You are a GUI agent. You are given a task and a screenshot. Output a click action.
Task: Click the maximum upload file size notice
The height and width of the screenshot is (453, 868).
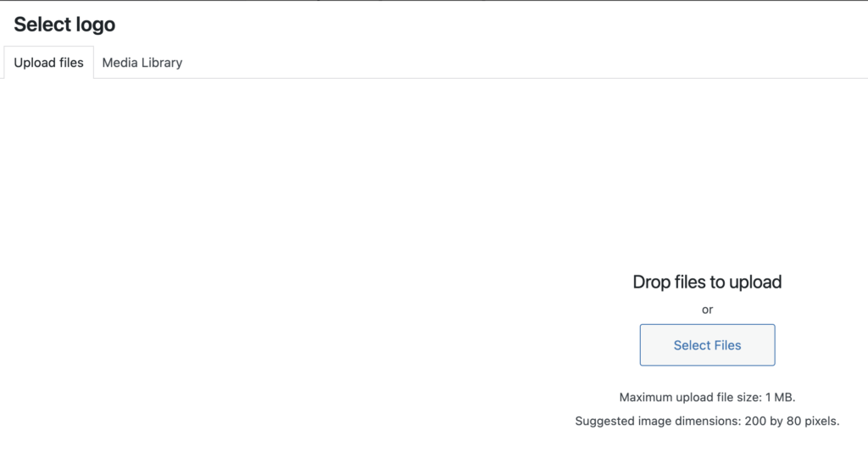coord(707,397)
